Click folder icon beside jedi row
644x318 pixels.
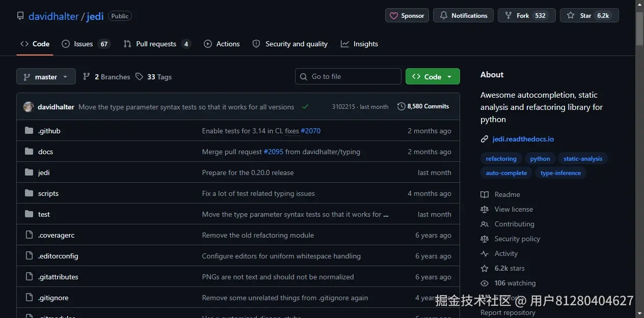[x=29, y=172]
